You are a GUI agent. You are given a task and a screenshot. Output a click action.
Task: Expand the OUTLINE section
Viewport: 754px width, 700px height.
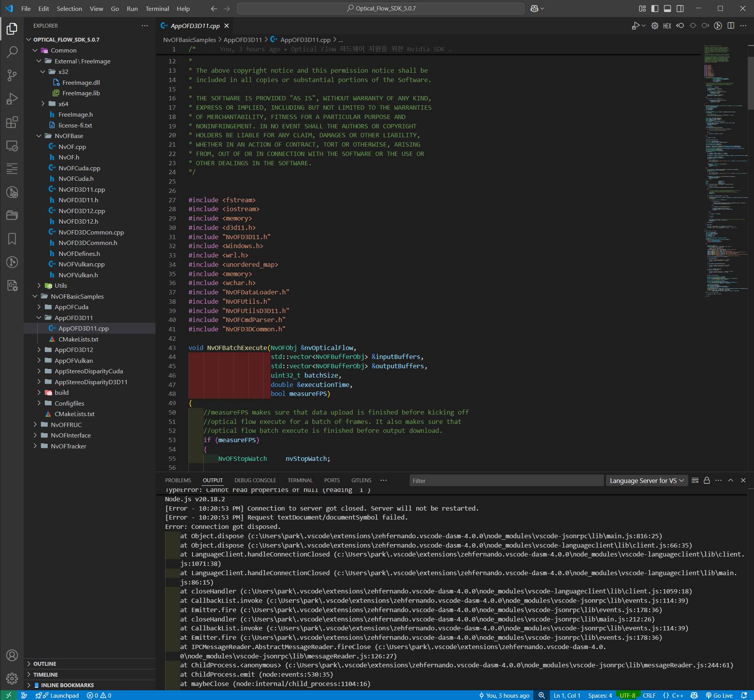[45, 664]
